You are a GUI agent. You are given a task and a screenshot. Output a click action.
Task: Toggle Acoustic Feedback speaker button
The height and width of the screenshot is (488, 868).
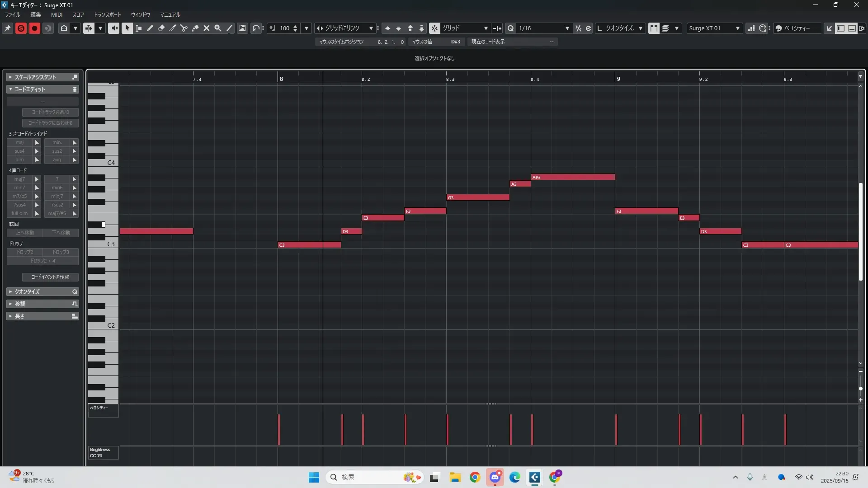click(113, 28)
